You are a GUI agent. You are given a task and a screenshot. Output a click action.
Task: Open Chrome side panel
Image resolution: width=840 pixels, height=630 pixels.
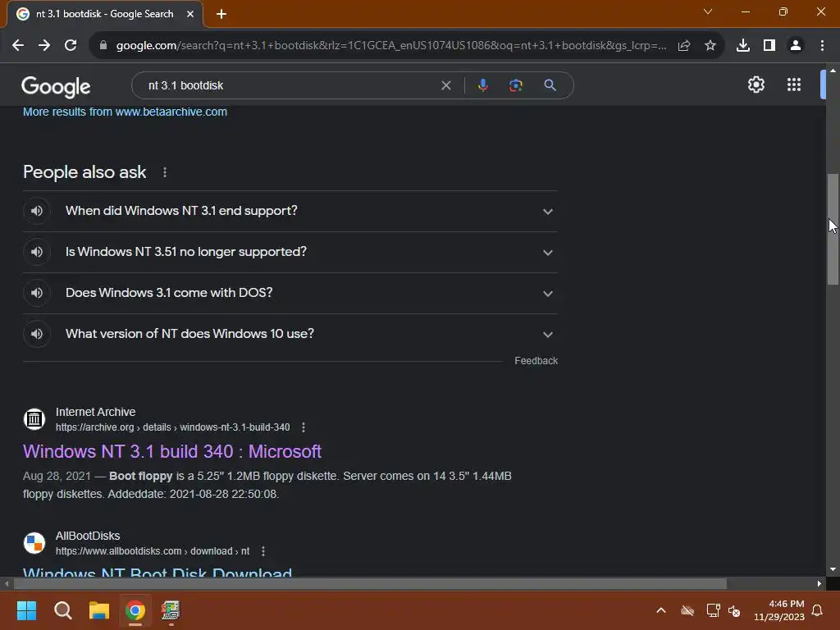[x=769, y=46]
